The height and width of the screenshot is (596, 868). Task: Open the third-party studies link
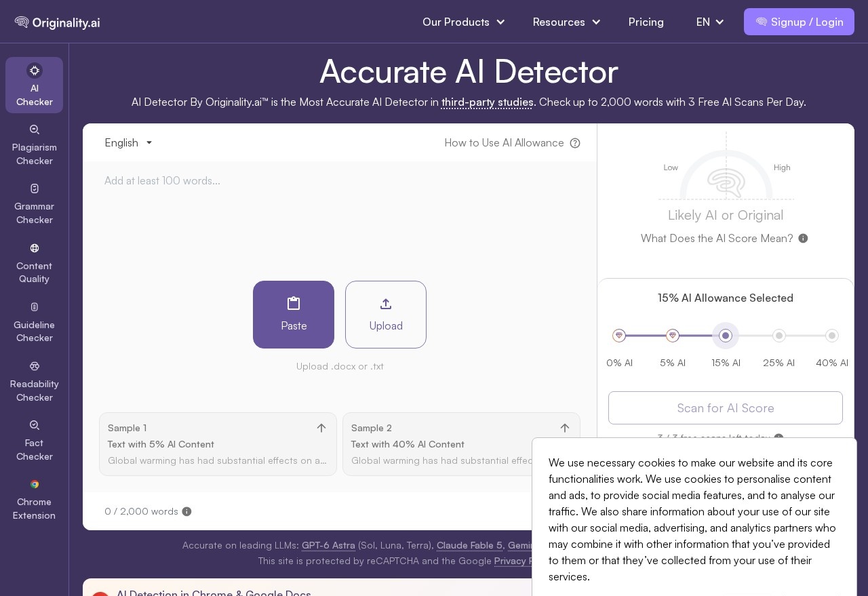pos(488,102)
